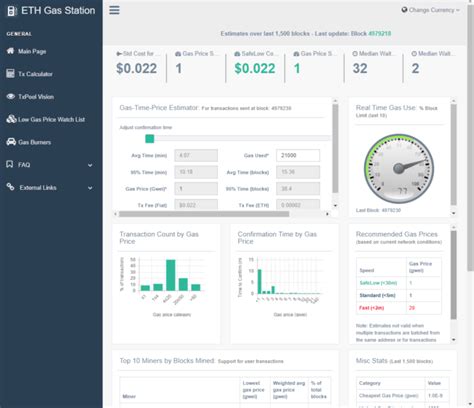Click the Real Time Gas Use scrollbar

click(x=454, y=154)
